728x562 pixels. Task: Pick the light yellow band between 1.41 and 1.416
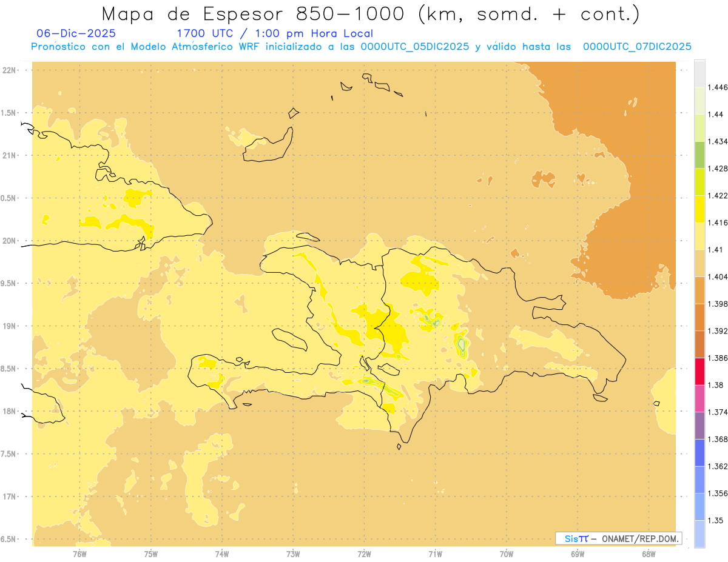coord(699,236)
